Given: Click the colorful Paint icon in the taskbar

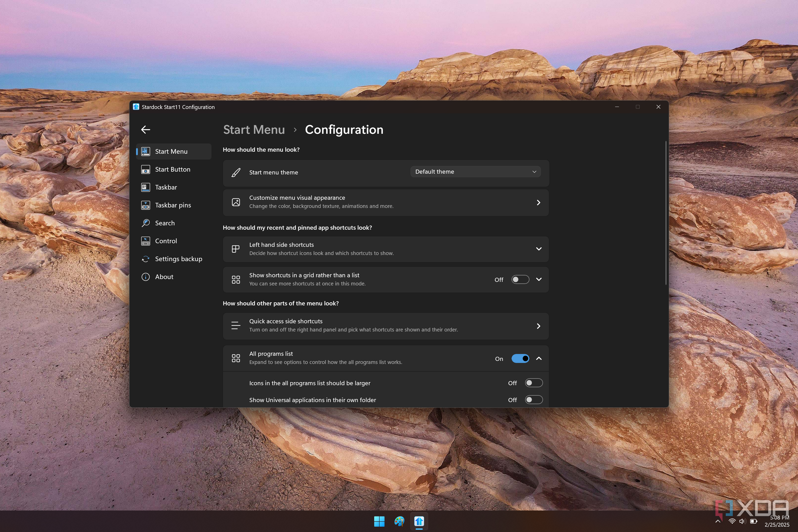Looking at the screenshot, I should coord(399,521).
